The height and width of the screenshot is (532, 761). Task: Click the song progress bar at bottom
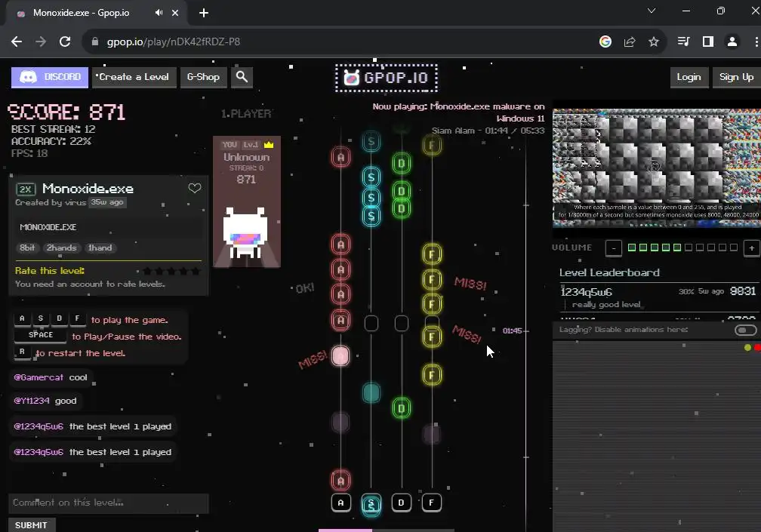click(387, 530)
